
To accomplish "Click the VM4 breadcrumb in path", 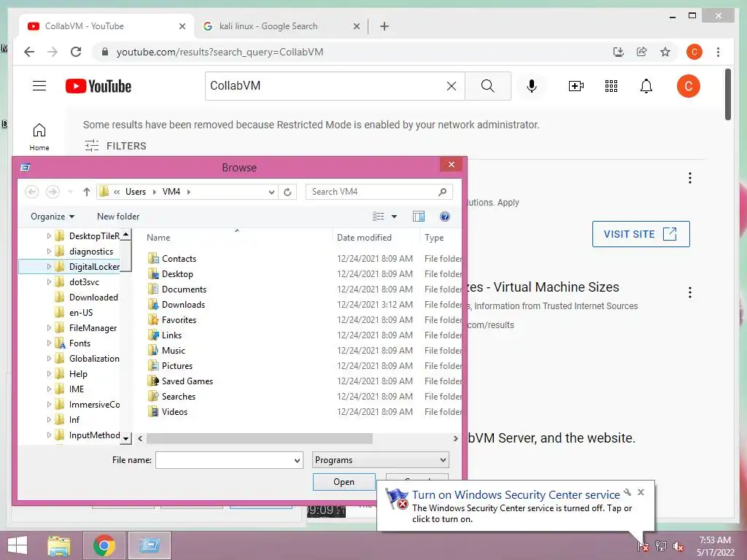I will [x=171, y=192].
